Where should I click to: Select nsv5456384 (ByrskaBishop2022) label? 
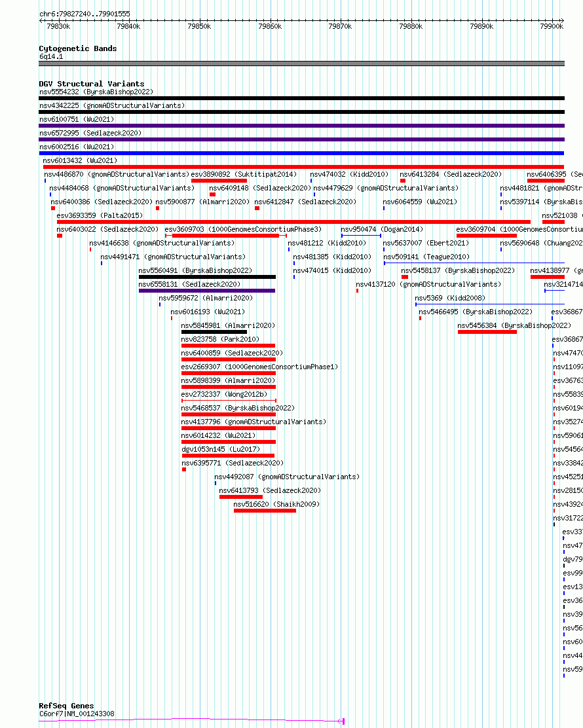point(514,325)
